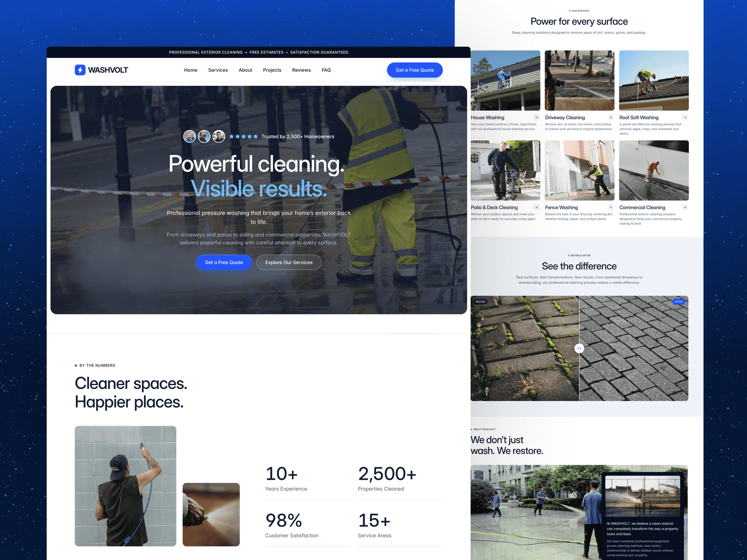Click the third reviewer avatar in hero
The height and width of the screenshot is (560, 747).
219,136
